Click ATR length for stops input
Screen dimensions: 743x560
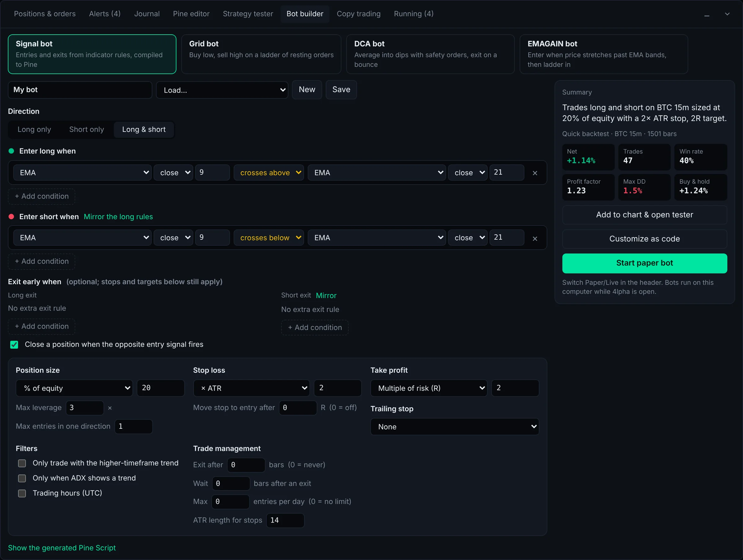pyautogui.click(x=285, y=520)
